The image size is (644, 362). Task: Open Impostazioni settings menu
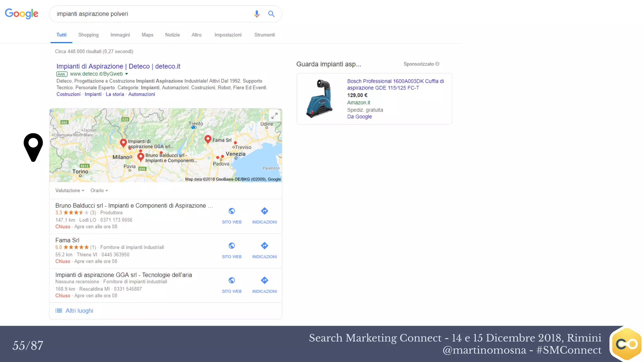coord(228,35)
